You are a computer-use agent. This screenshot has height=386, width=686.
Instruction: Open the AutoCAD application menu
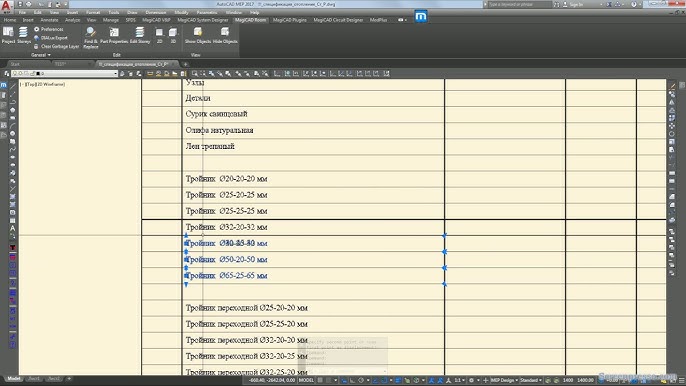[6, 6]
